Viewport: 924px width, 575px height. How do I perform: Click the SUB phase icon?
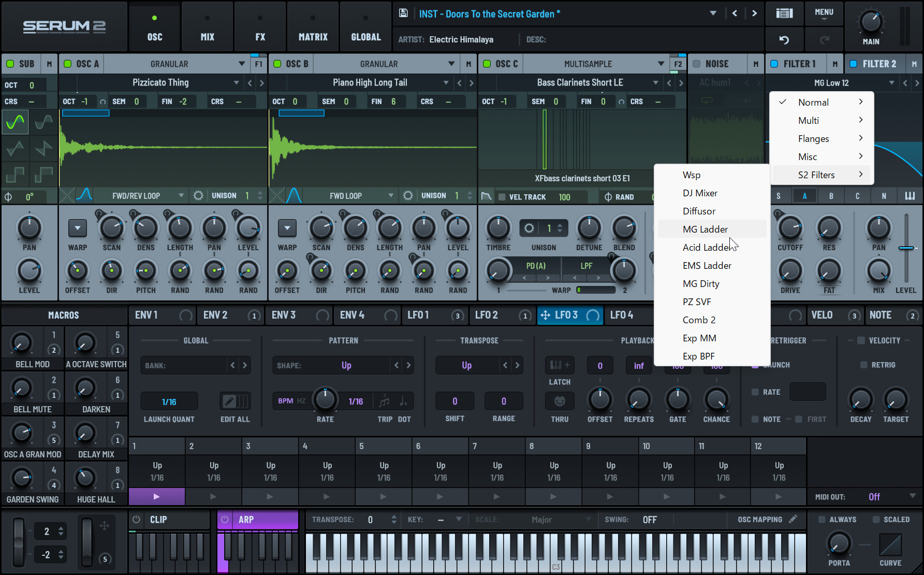tap(8, 197)
